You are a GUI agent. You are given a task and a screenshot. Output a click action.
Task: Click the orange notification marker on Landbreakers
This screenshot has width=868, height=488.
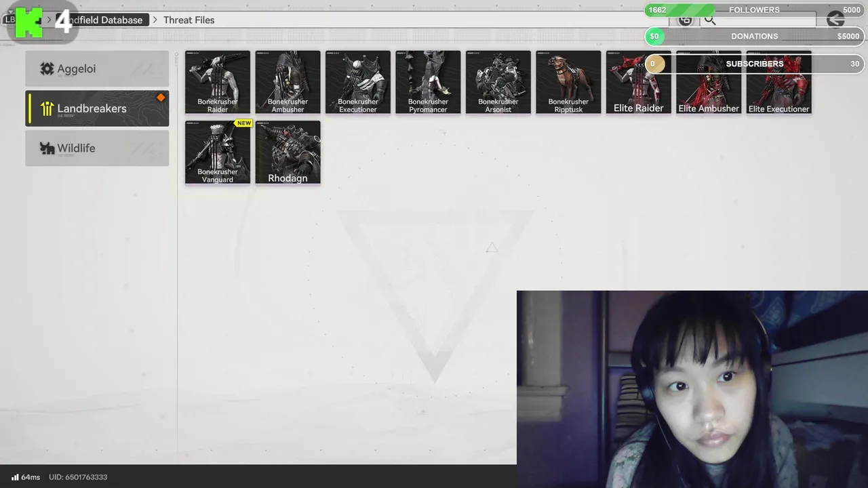coord(161,98)
